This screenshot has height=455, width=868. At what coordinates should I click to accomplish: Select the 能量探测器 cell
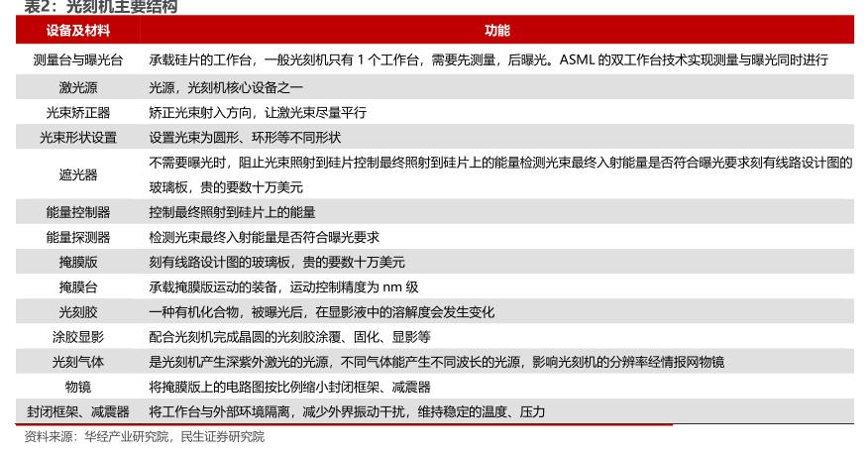coord(78,237)
